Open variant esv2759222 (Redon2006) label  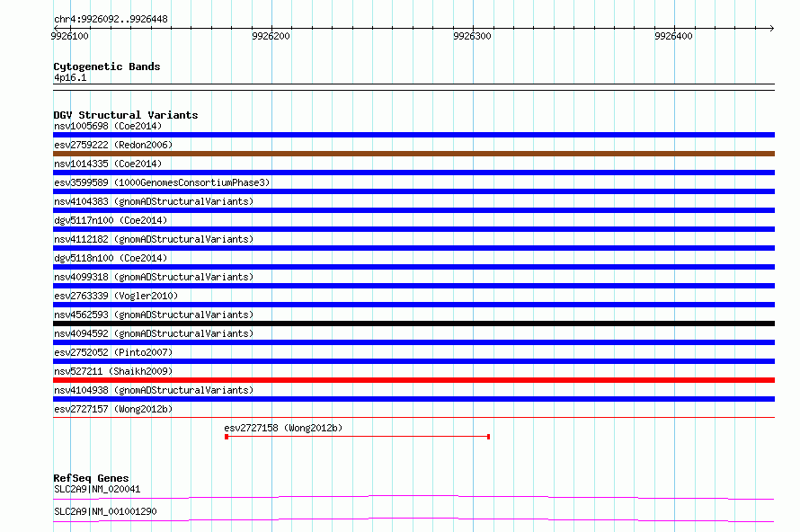click(x=113, y=145)
